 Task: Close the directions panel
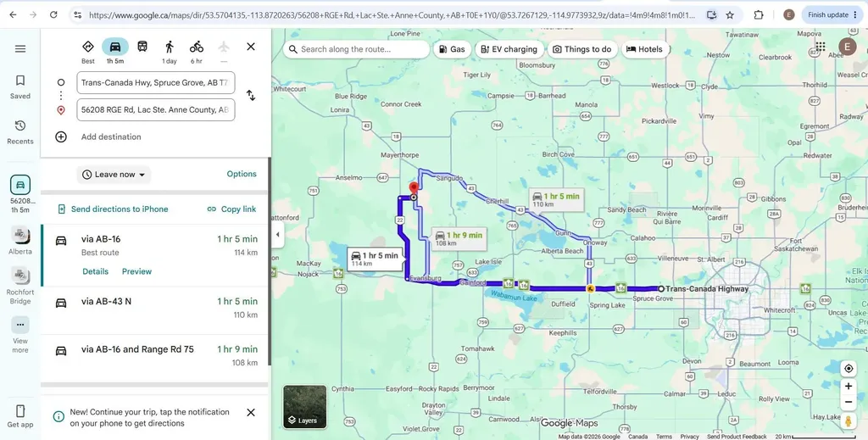[x=251, y=47]
